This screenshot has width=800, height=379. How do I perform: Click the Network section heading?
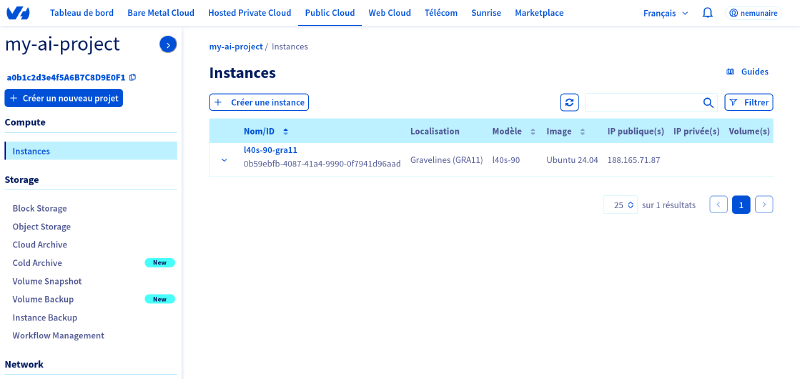24,364
